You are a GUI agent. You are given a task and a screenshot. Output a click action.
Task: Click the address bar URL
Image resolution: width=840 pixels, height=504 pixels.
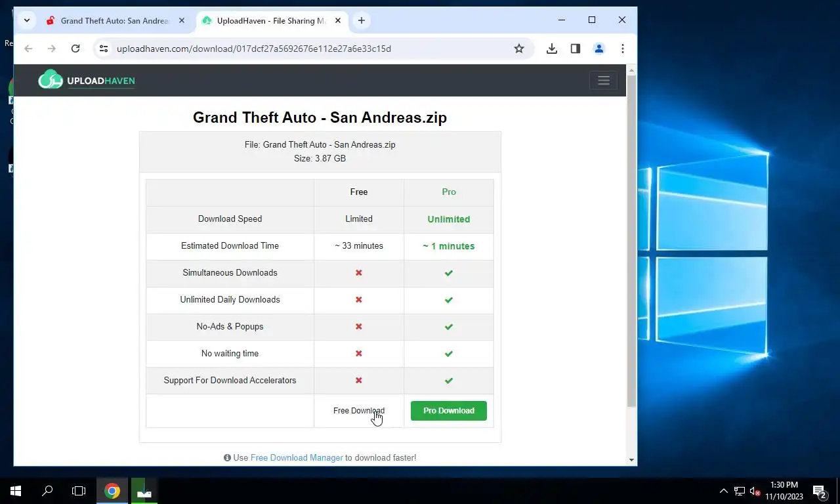(254, 49)
